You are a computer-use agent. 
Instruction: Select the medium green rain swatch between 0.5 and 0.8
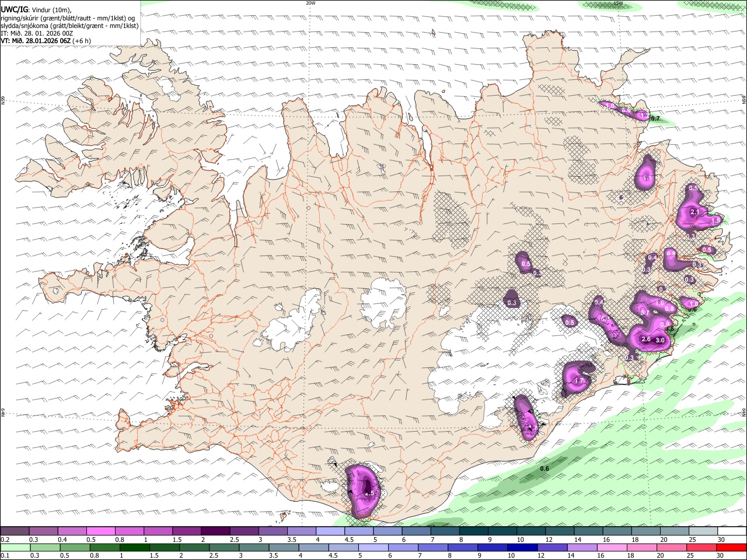point(75,548)
